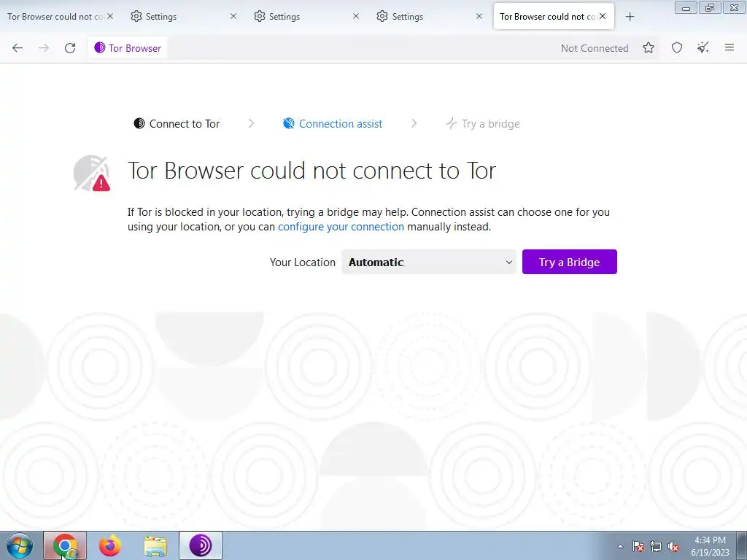This screenshot has width=747, height=560.
Task: Close the first Settings tab
Action: [233, 16]
